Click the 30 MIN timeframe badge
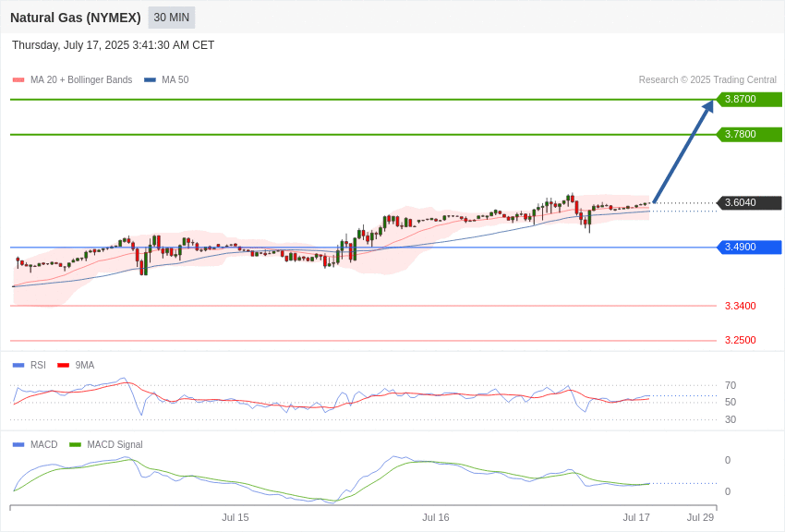Viewport: 785px width, 532px height. tap(171, 18)
